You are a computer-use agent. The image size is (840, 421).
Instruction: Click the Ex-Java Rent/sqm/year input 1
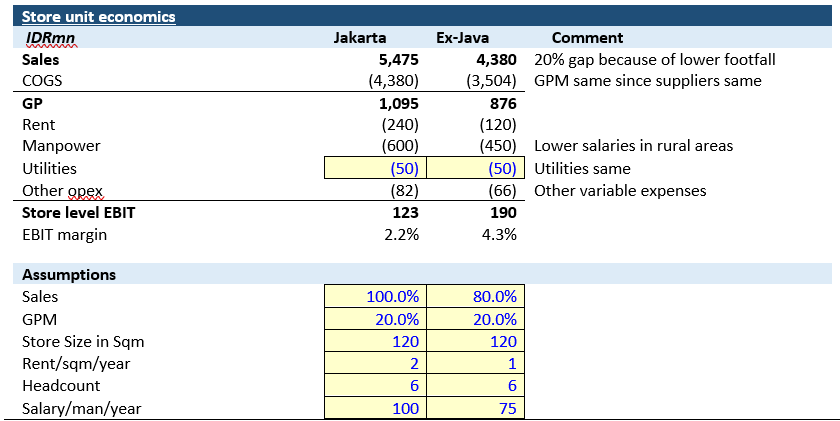[475, 363]
